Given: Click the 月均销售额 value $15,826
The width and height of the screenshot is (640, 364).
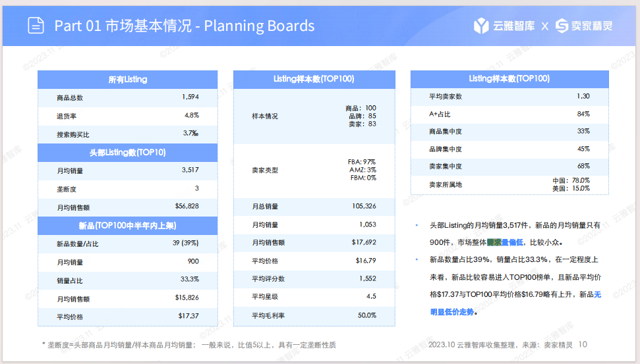Looking at the screenshot, I should click(187, 298).
